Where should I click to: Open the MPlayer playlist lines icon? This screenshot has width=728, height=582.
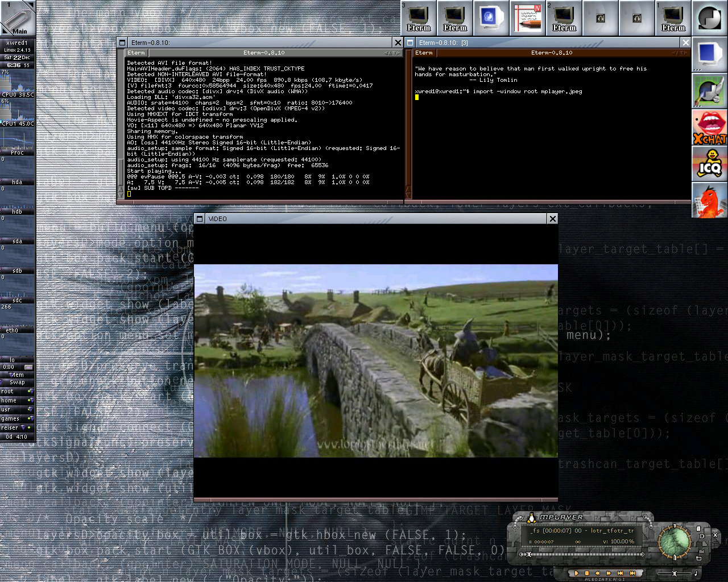point(705,543)
